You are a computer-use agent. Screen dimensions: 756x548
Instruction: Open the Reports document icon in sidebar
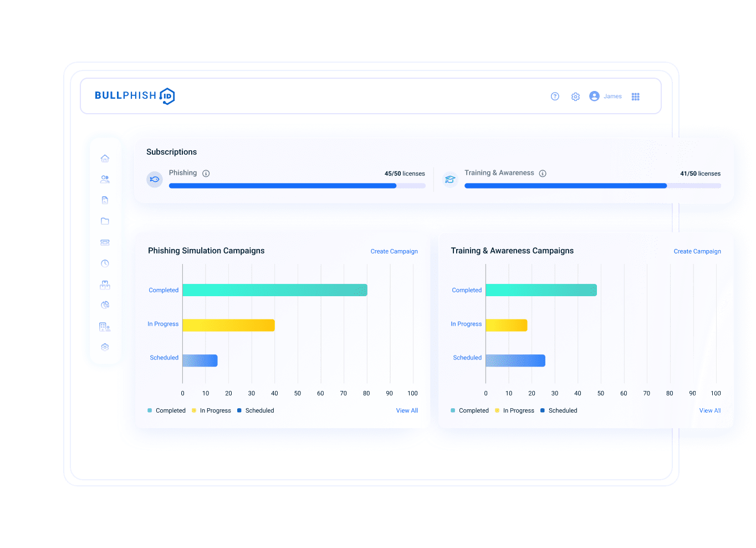click(x=105, y=200)
